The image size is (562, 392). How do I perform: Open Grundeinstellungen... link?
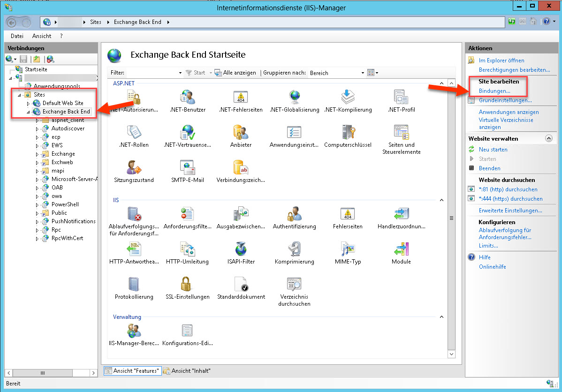tap(505, 100)
